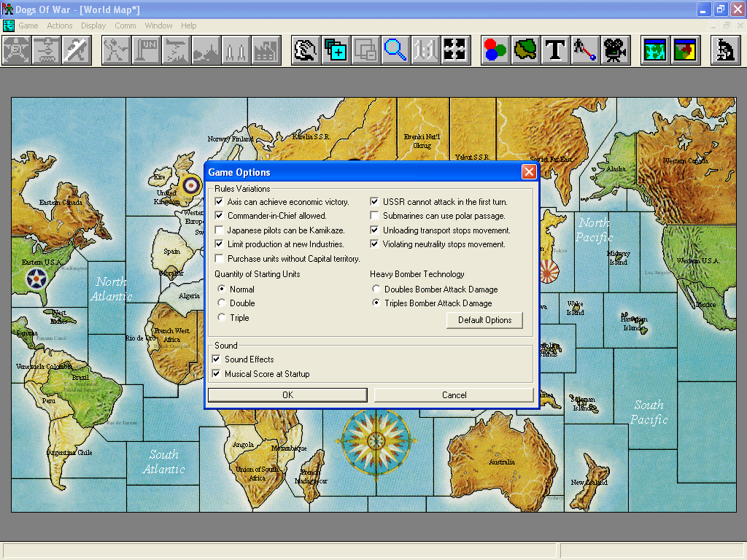Click the attacking stick-figure soldier toolbar icon
Image resolution: width=747 pixels, height=560 pixels.
click(116, 50)
